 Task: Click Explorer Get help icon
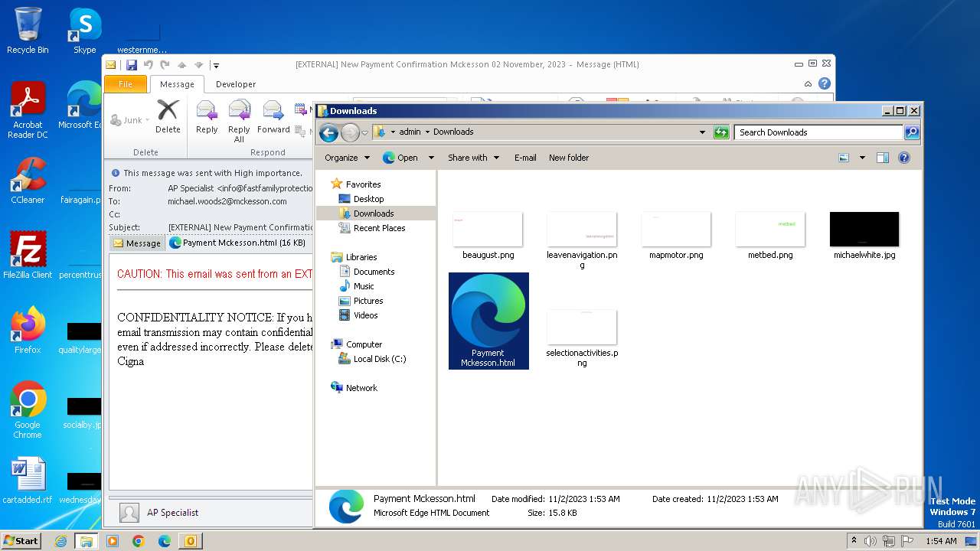[x=903, y=158]
